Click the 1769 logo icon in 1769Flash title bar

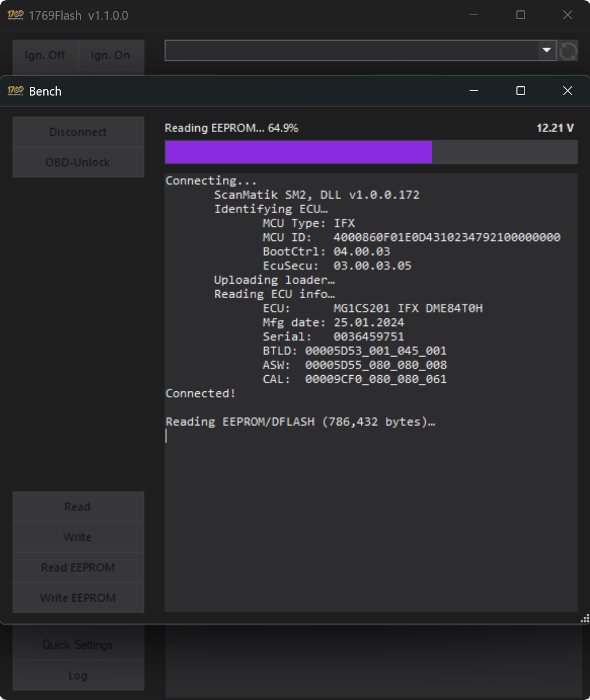16,15
